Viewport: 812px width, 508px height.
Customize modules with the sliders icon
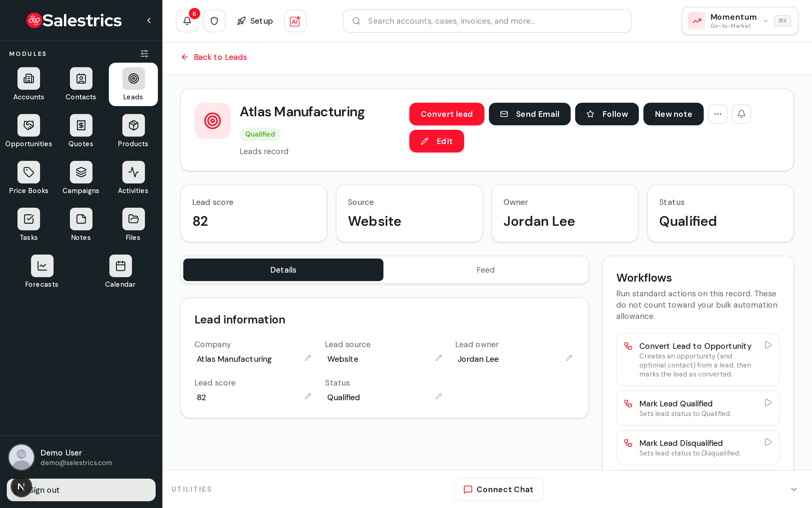click(x=144, y=54)
